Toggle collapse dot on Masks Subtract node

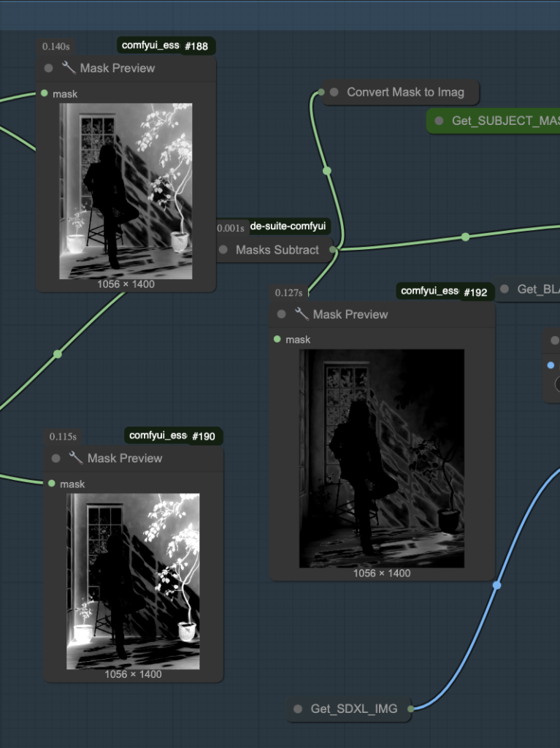coord(223,250)
